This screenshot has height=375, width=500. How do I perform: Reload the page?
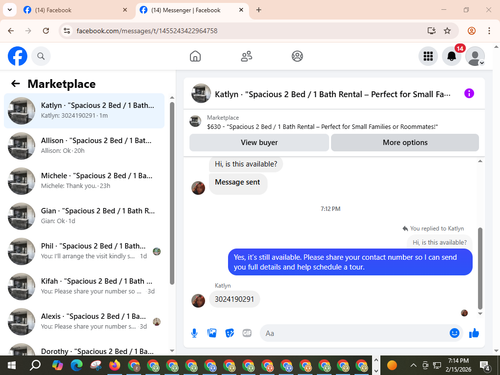click(46, 31)
